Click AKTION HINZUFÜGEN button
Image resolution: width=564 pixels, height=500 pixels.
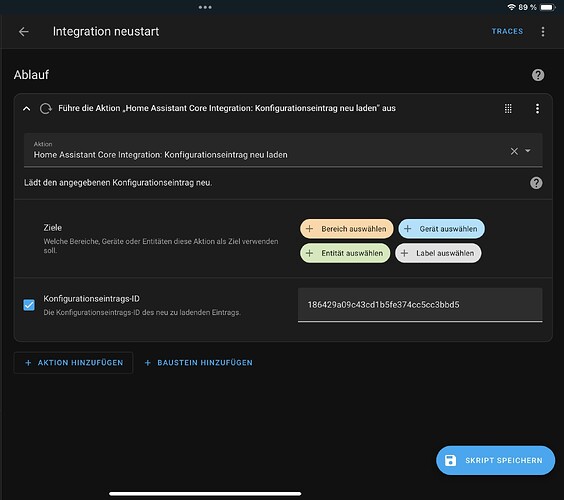73,363
